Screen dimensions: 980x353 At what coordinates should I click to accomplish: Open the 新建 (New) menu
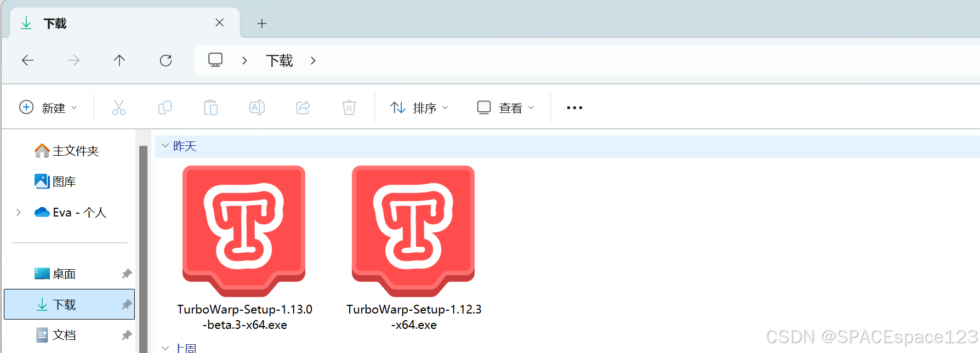(48, 107)
